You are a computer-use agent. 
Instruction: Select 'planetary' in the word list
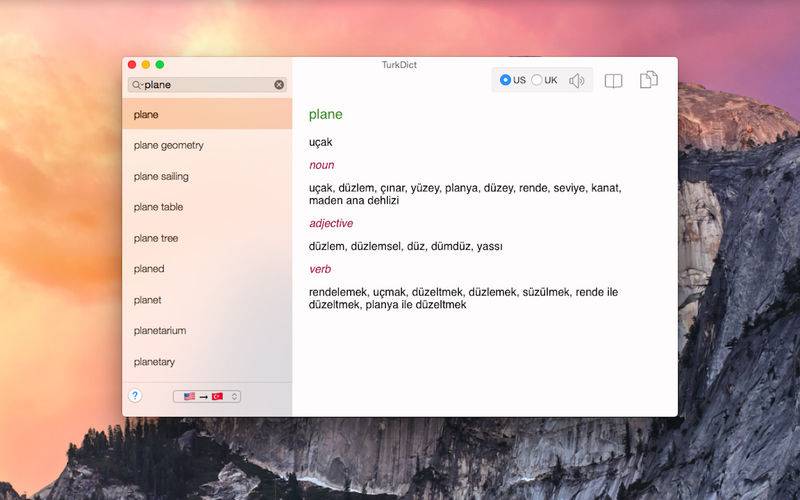(x=207, y=362)
